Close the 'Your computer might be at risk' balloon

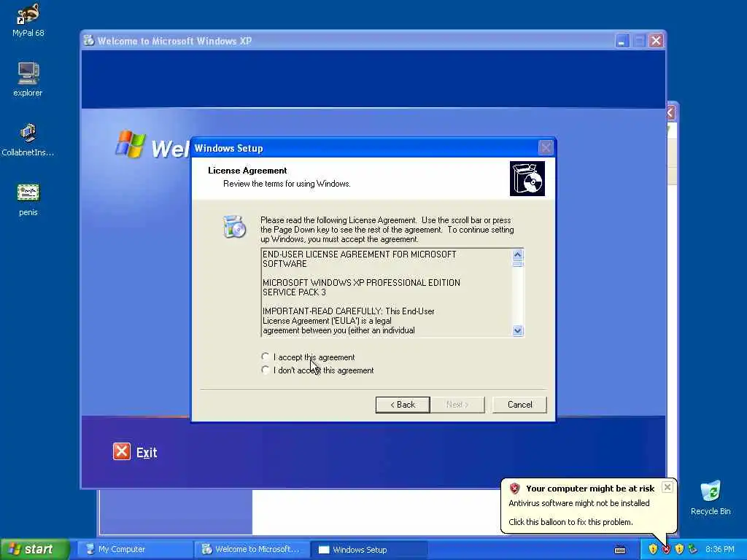[667, 486]
